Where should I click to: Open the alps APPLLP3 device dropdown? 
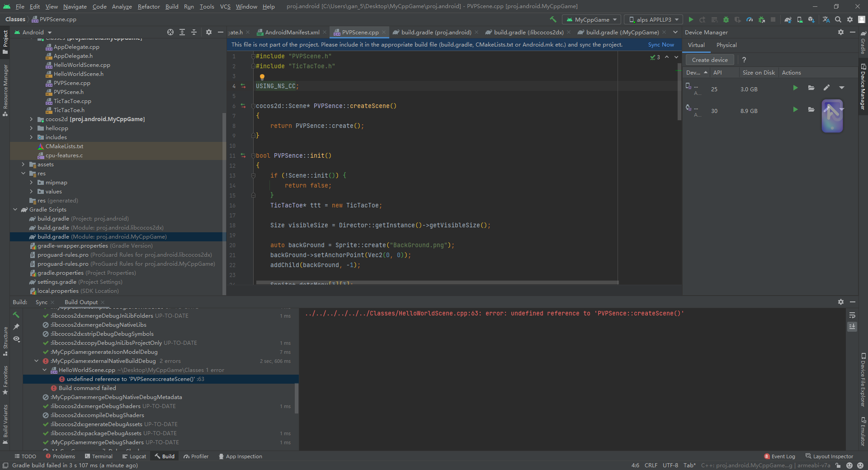click(654, 19)
